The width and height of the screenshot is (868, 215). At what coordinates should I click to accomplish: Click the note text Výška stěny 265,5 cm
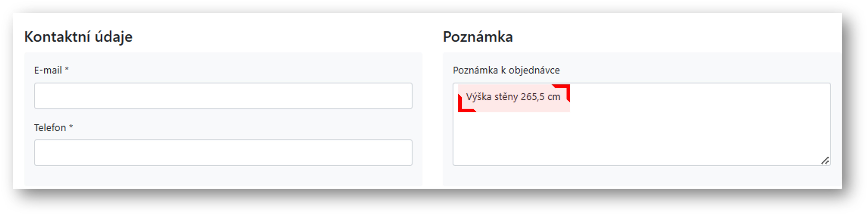pyautogui.click(x=513, y=97)
